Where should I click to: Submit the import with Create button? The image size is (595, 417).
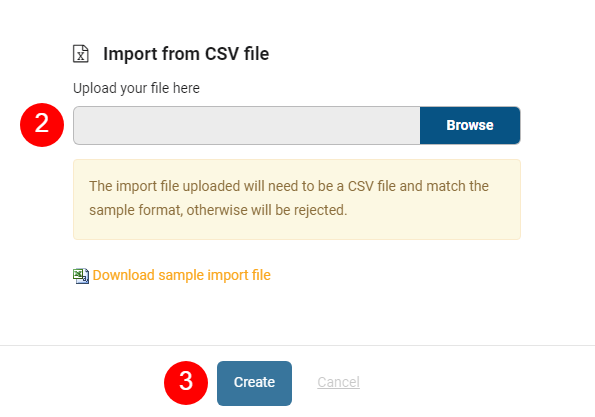254,383
